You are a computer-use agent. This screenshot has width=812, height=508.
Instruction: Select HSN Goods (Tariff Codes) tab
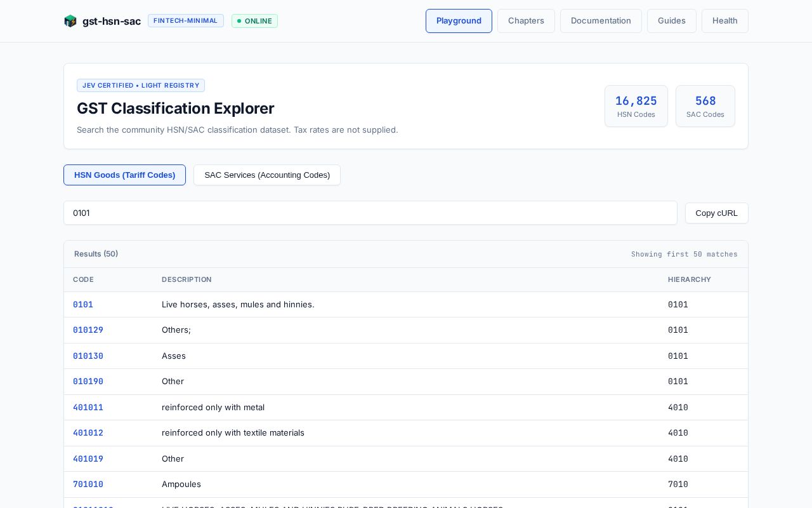[x=124, y=175]
